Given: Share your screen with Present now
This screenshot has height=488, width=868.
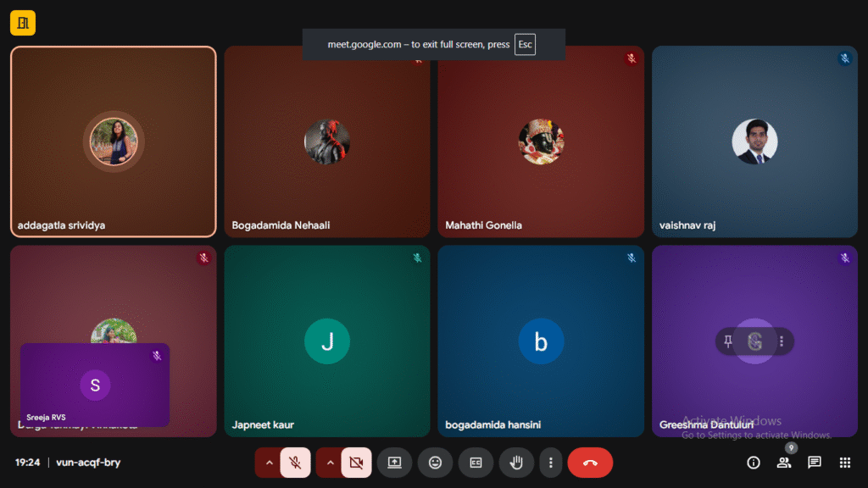Looking at the screenshot, I should [x=394, y=463].
